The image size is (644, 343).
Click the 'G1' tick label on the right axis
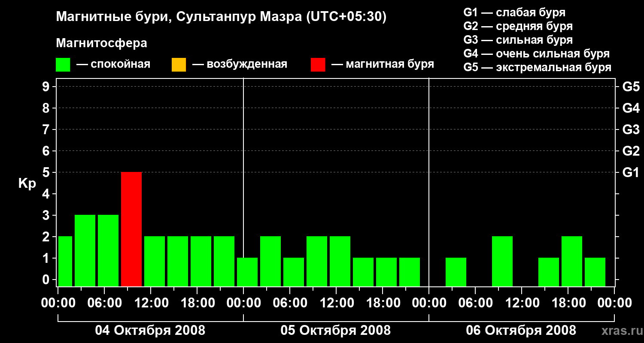click(x=631, y=172)
